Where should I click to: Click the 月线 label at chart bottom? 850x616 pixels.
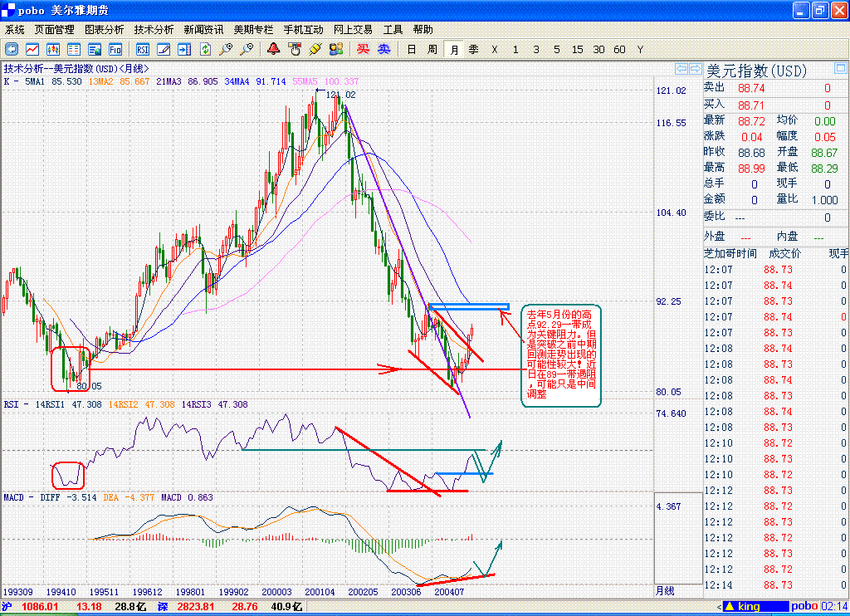[665, 591]
